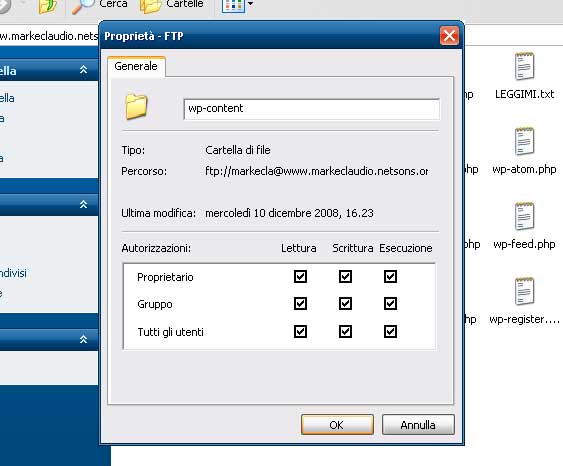Screen dimensions: 563x466
Task: Uncheck Gruppo Scrittura permission
Action: (345, 304)
